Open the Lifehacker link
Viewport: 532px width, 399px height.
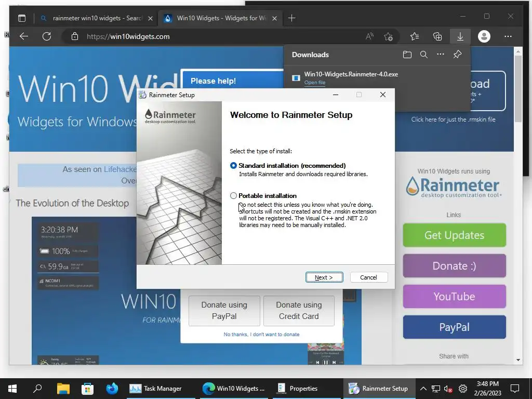click(x=120, y=169)
